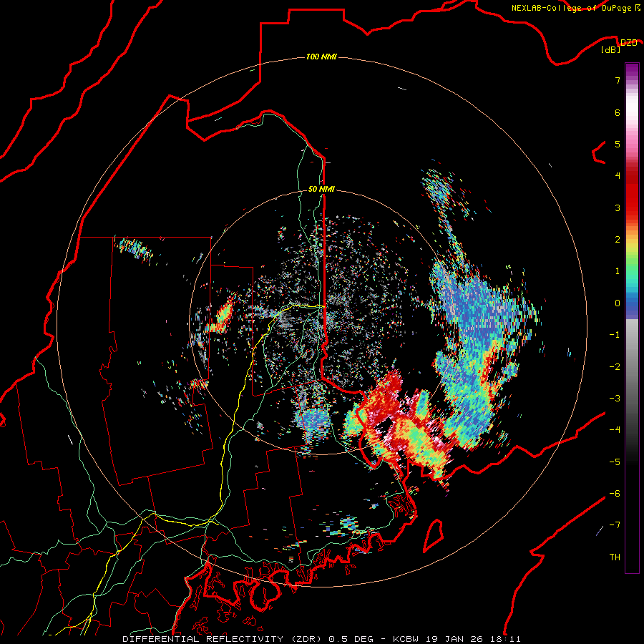Viewport: 644px width, 644px height.
Task: Click the DIFFERENTIAL REFLECTIVITY (ZDR) caption text
Action: click(223, 639)
